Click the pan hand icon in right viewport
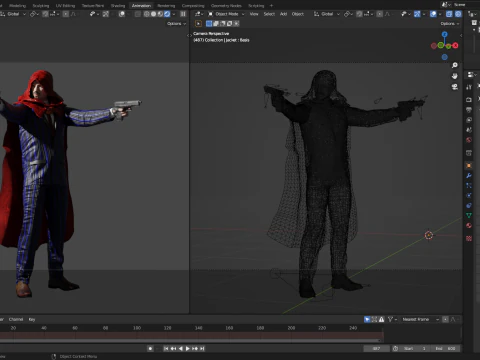 pos(455,76)
